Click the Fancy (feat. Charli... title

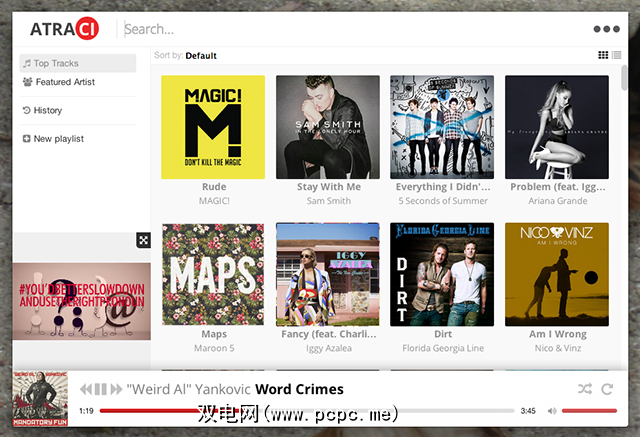tap(329, 334)
